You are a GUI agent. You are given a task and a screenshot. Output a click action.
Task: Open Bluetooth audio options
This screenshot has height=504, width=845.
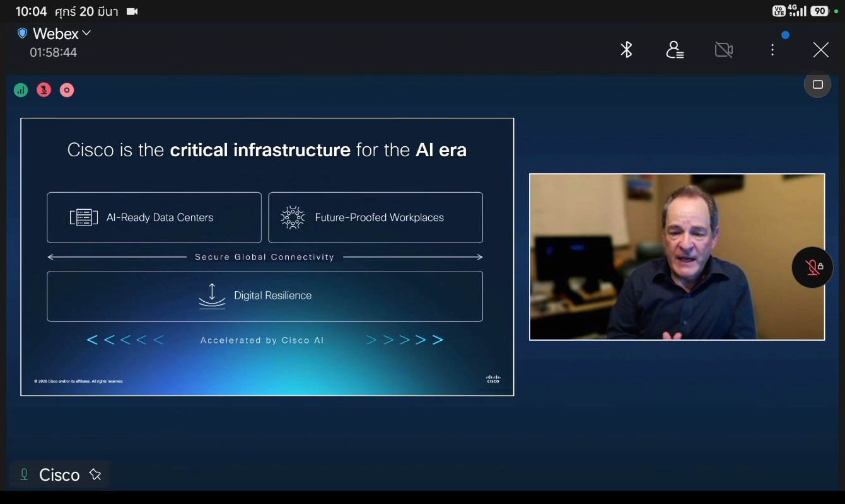(x=626, y=50)
